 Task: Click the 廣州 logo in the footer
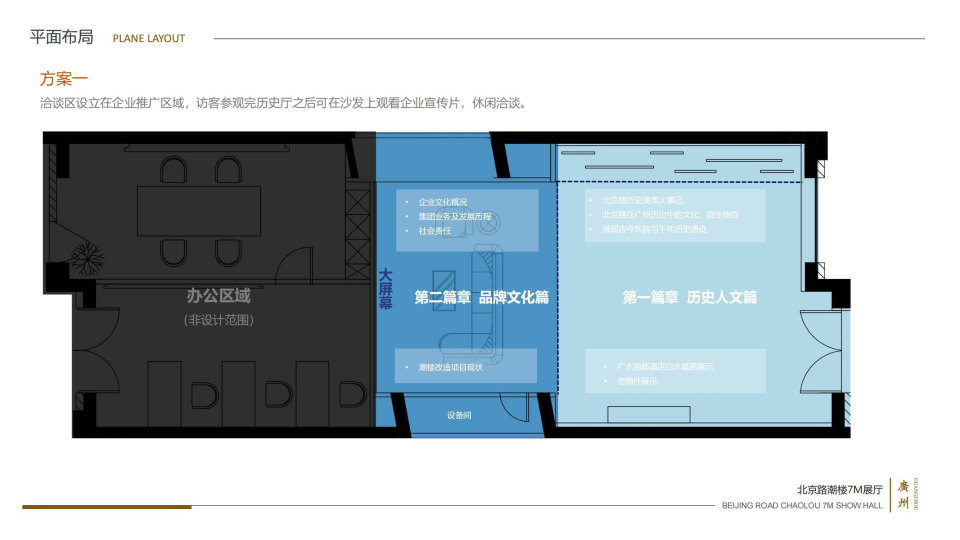coord(903,495)
